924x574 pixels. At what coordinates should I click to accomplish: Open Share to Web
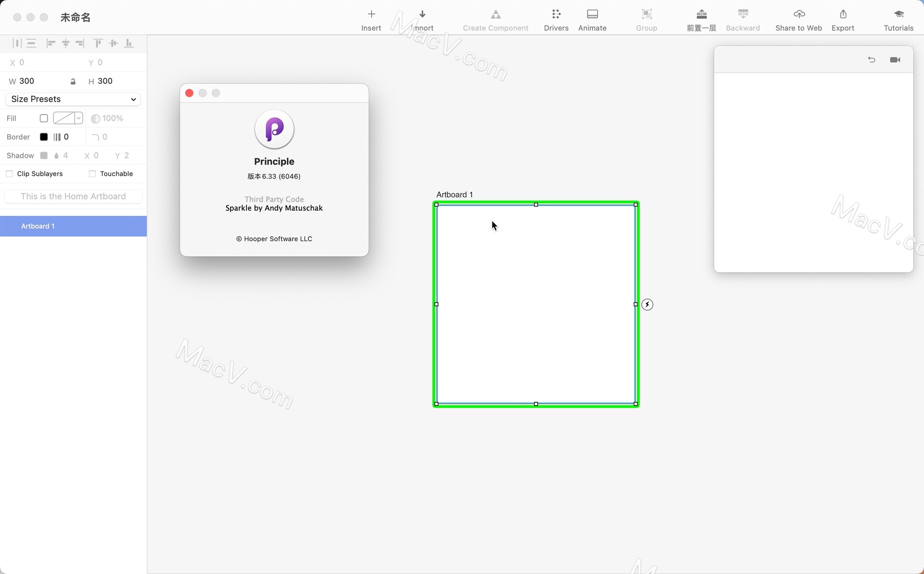pos(799,19)
